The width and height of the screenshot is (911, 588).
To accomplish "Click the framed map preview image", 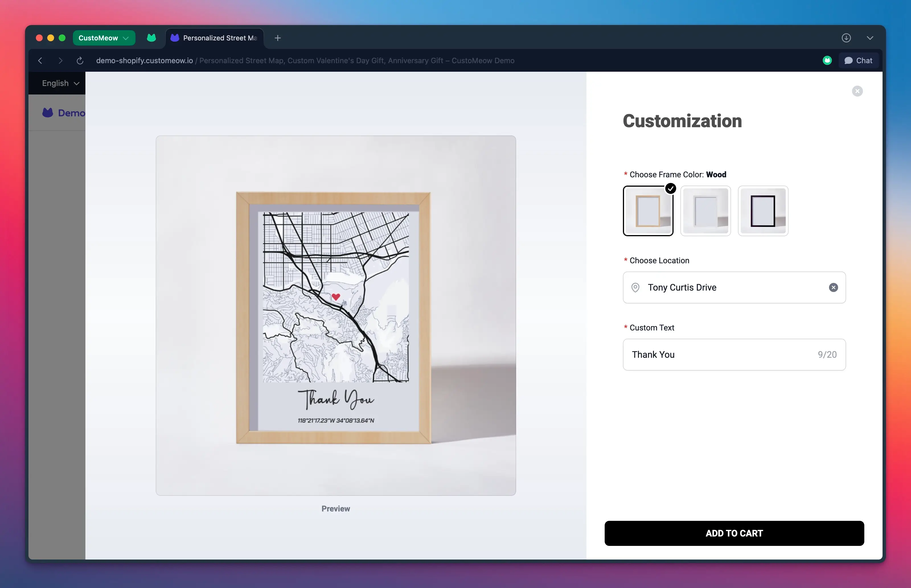I will click(336, 316).
